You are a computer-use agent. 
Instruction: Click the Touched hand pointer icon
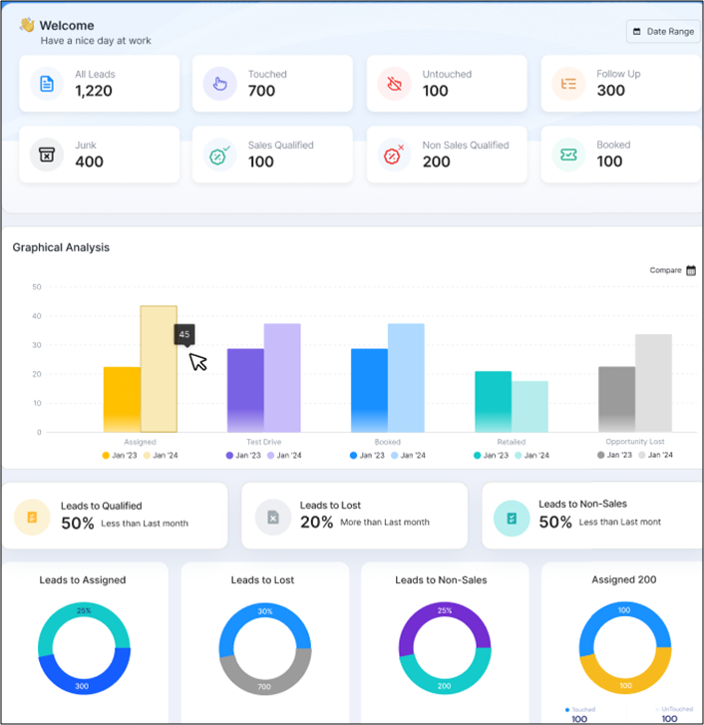pyautogui.click(x=220, y=84)
